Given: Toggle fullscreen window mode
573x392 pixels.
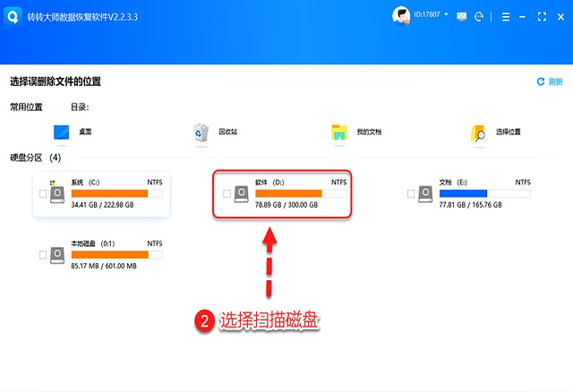Looking at the screenshot, I should [x=542, y=16].
